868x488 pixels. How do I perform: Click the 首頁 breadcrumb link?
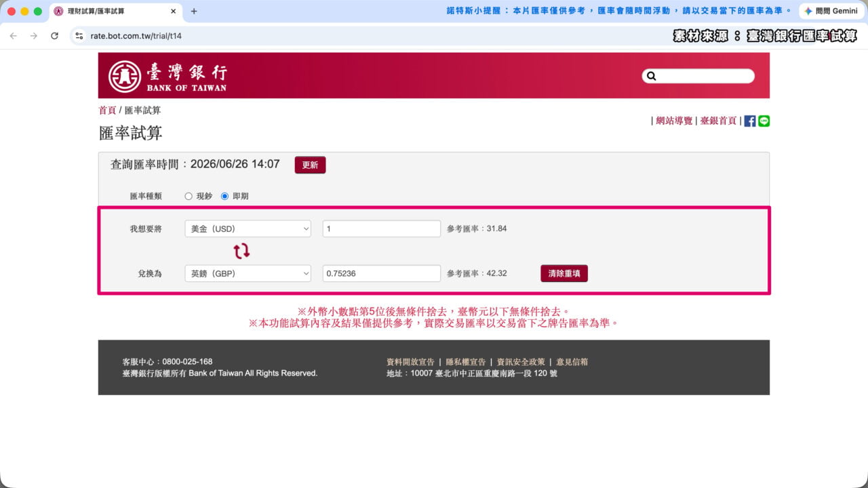[x=107, y=110]
